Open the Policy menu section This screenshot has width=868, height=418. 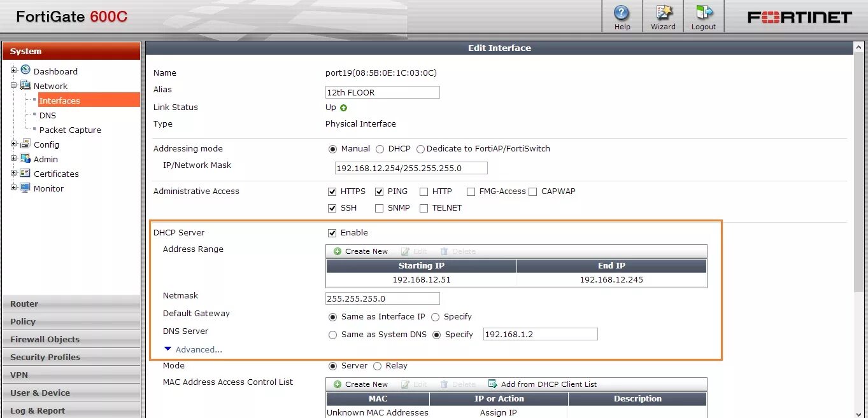pos(71,321)
